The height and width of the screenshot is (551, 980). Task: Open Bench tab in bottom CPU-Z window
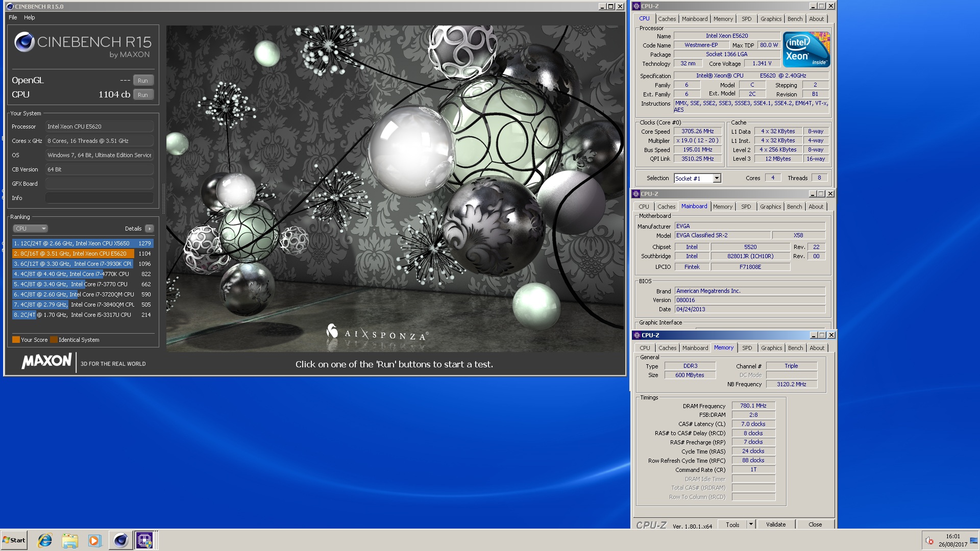pyautogui.click(x=795, y=348)
